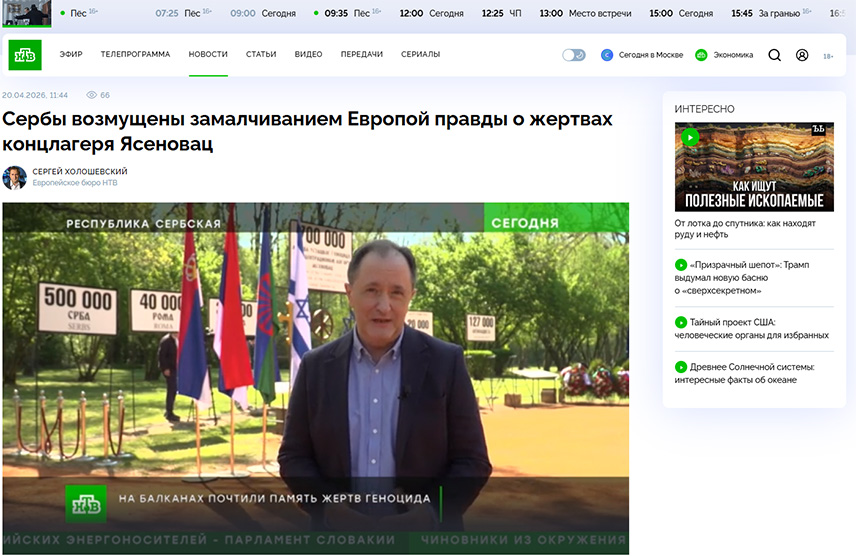
Task: Play the main news video
Action: click(x=316, y=378)
